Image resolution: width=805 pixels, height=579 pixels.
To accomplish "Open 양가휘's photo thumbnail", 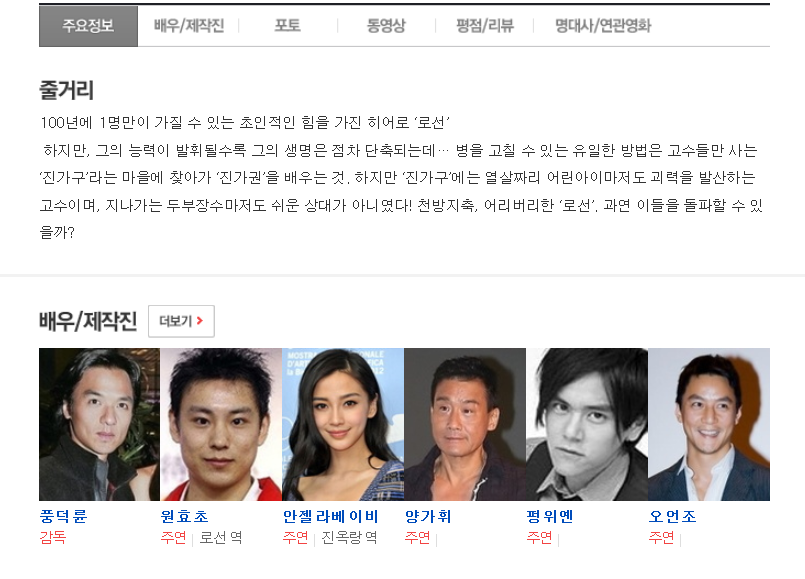I will coord(465,424).
